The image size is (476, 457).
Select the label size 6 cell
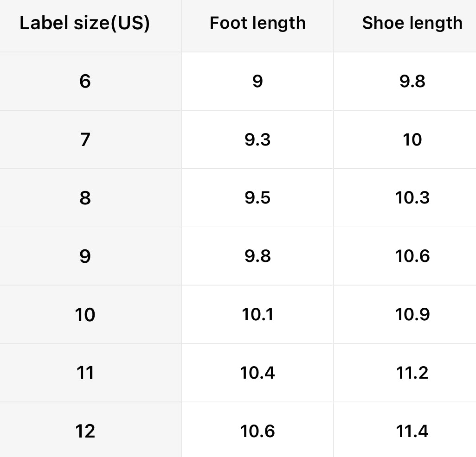tap(85, 82)
